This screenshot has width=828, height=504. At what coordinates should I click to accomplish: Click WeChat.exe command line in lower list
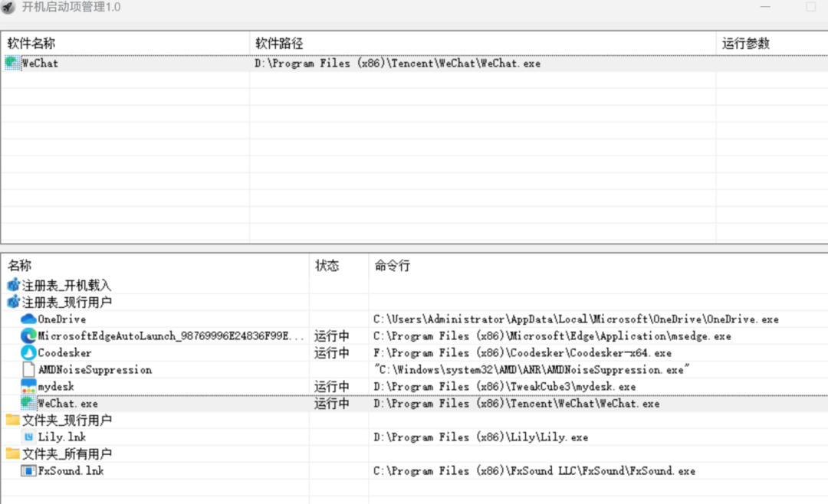(517, 404)
